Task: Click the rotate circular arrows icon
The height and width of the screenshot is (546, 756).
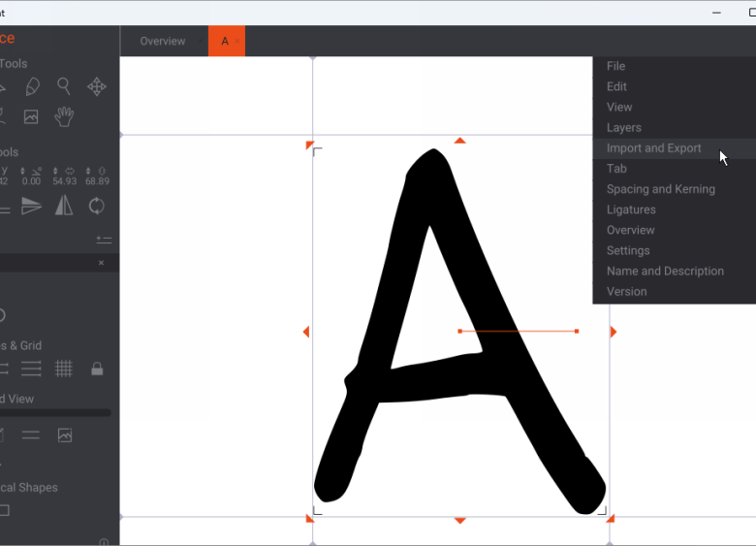Action: [96, 206]
